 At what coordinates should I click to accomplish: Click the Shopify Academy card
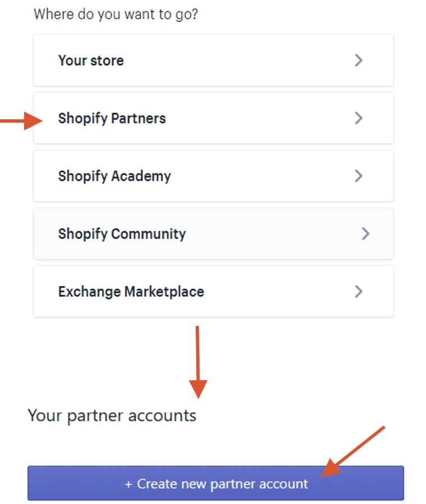pos(213,176)
